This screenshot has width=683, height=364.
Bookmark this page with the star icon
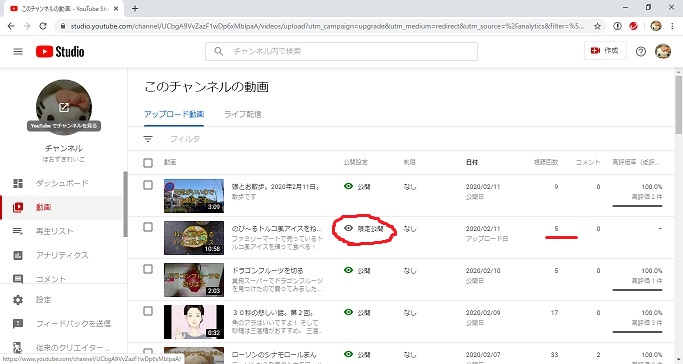click(x=597, y=26)
